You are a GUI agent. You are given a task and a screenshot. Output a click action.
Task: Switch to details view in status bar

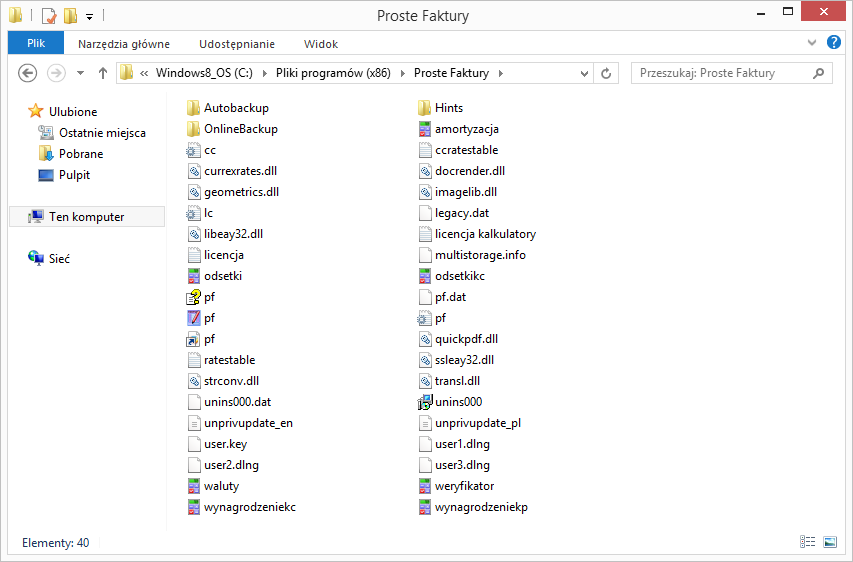tap(808, 541)
